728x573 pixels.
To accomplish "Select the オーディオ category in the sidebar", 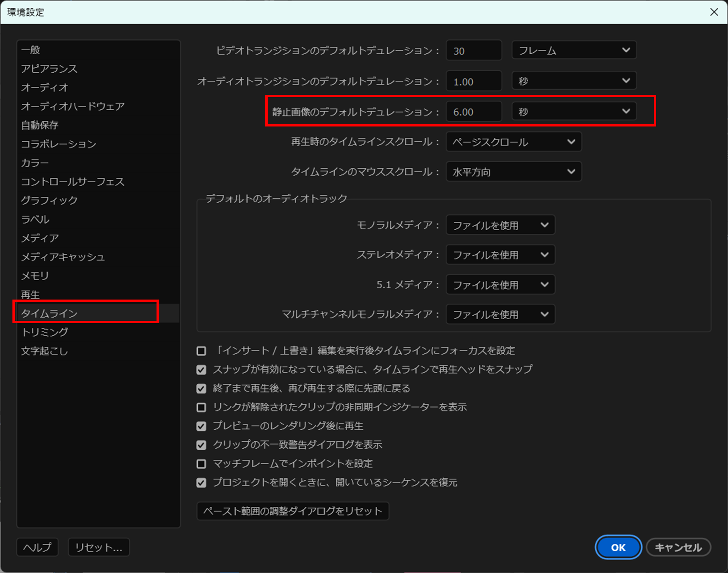I will [x=44, y=88].
